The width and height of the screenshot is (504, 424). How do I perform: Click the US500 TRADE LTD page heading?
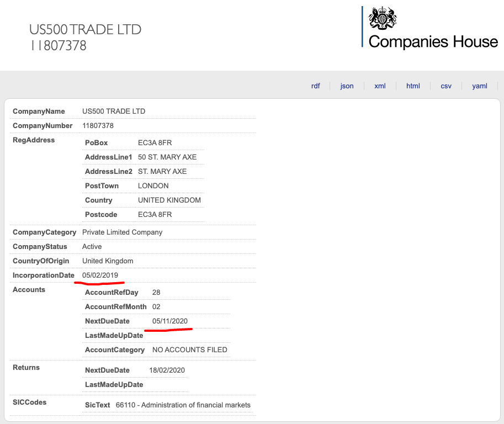[85, 30]
